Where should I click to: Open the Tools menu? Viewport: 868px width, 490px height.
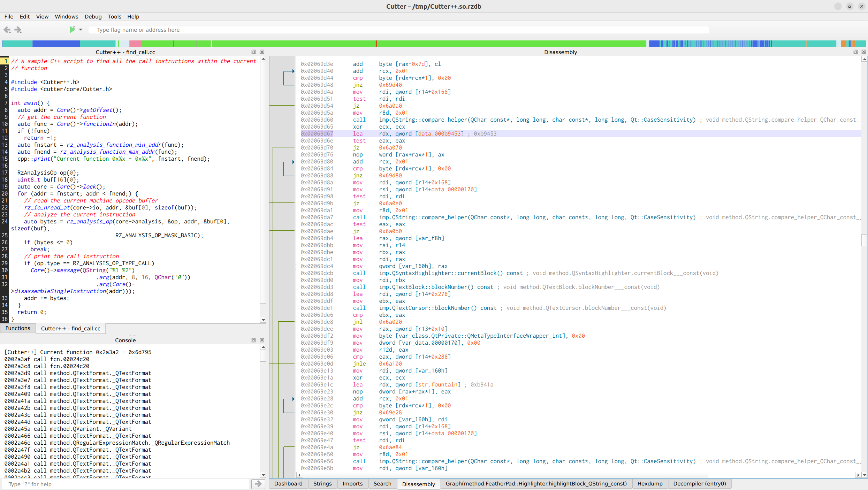pos(114,17)
